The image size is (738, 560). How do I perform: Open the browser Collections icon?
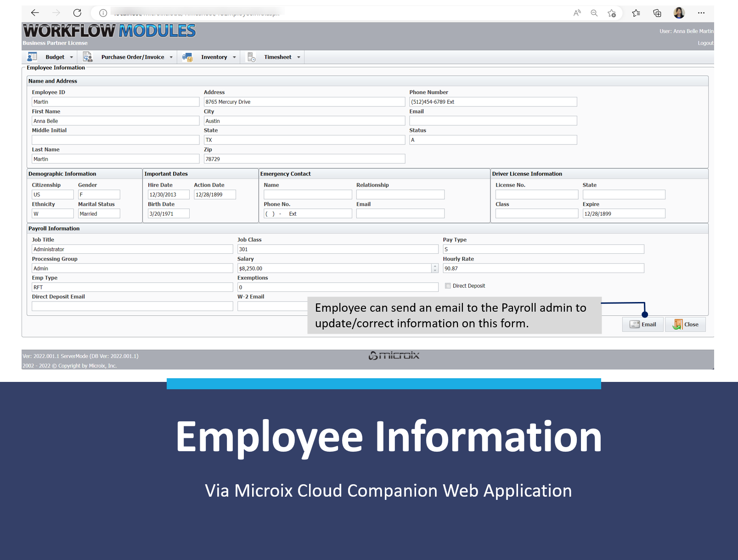pyautogui.click(x=657, y=13)
